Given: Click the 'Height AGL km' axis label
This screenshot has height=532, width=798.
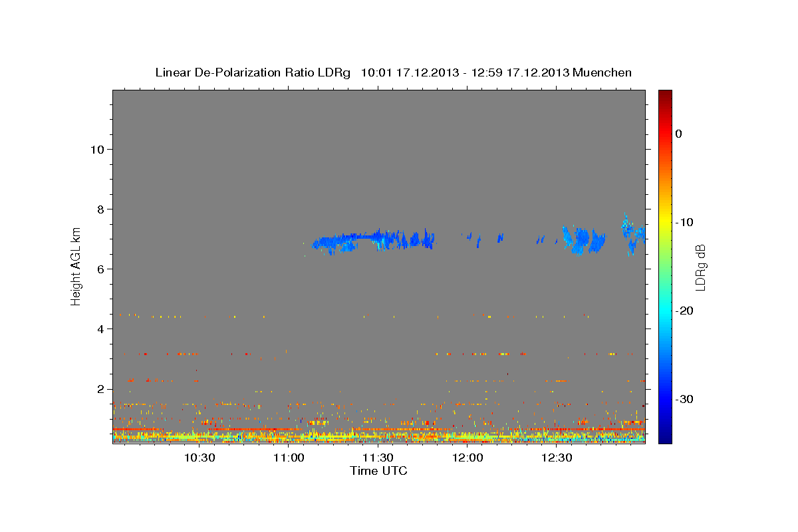Looking at the screenshot, I should tap(76, 266).
